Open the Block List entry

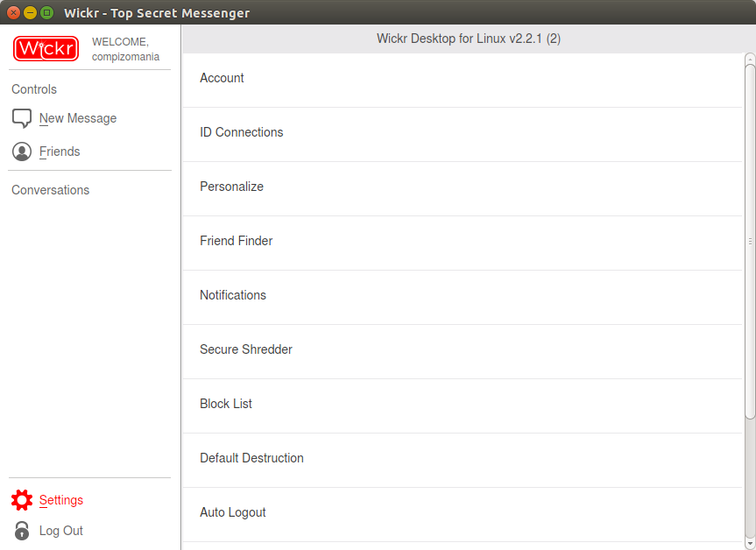click(462, 405)
